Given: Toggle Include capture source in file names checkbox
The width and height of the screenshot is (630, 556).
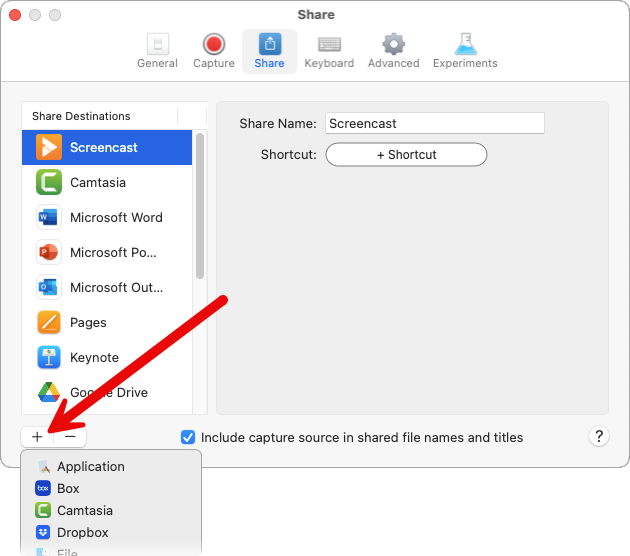Looking at the screenshot, I should point(188,437).
